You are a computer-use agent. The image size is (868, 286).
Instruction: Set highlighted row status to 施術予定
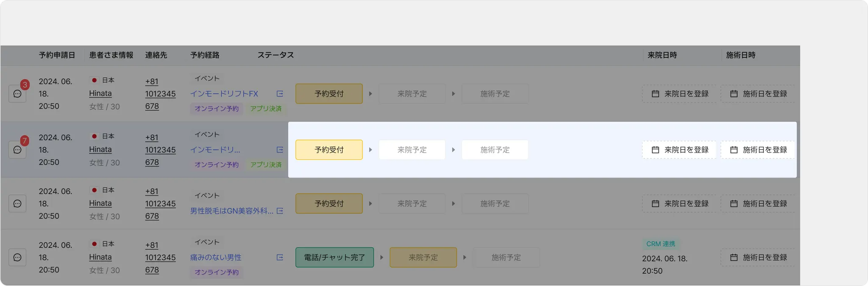[x=495, y=150]
